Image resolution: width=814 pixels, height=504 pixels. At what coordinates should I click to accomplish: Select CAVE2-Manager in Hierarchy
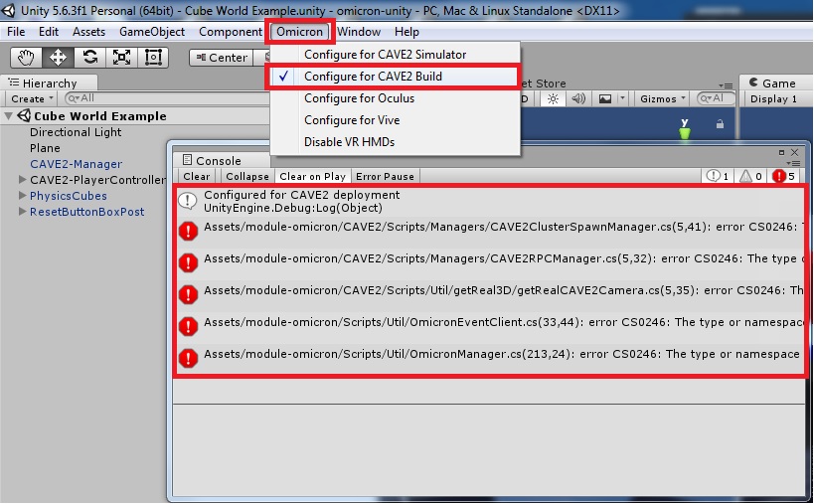[76, 164]
